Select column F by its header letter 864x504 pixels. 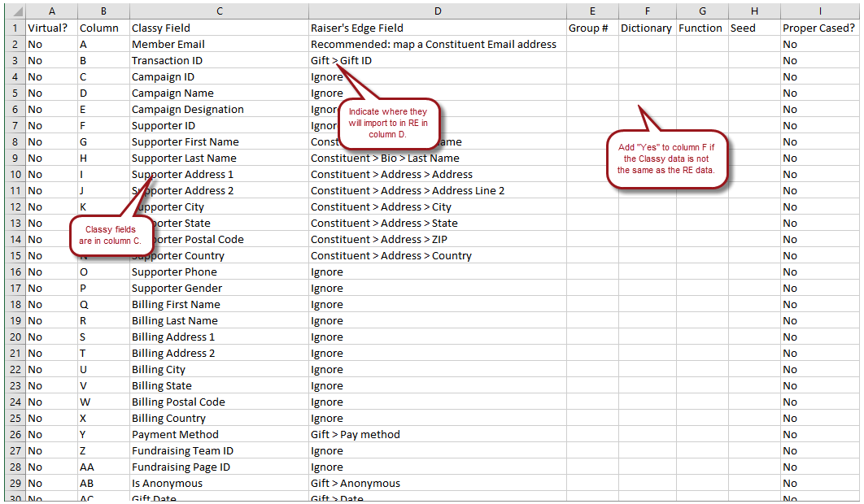(x=648, y=11)
